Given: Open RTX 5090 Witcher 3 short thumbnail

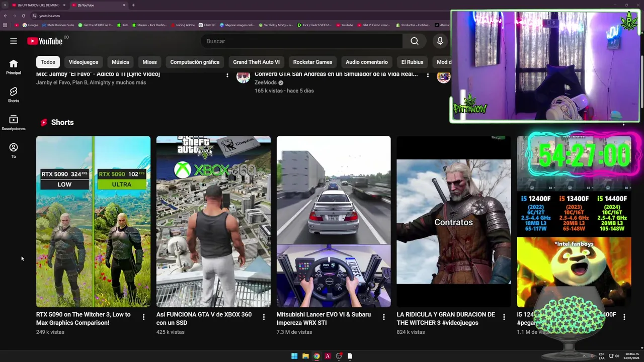Looking at the screenshot, I should tap(93, 222).
